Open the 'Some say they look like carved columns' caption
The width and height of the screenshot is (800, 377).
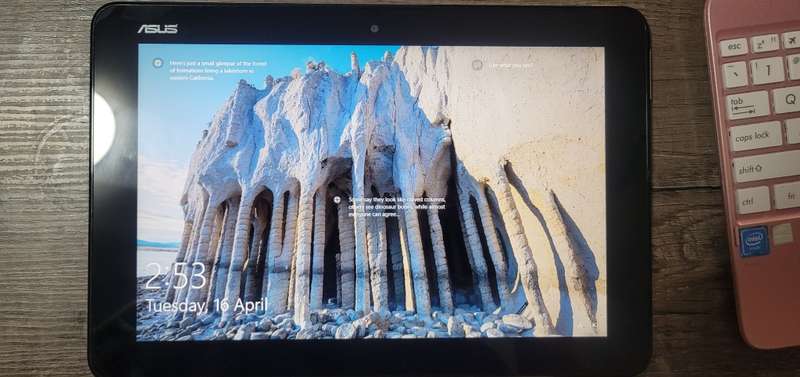396,207
